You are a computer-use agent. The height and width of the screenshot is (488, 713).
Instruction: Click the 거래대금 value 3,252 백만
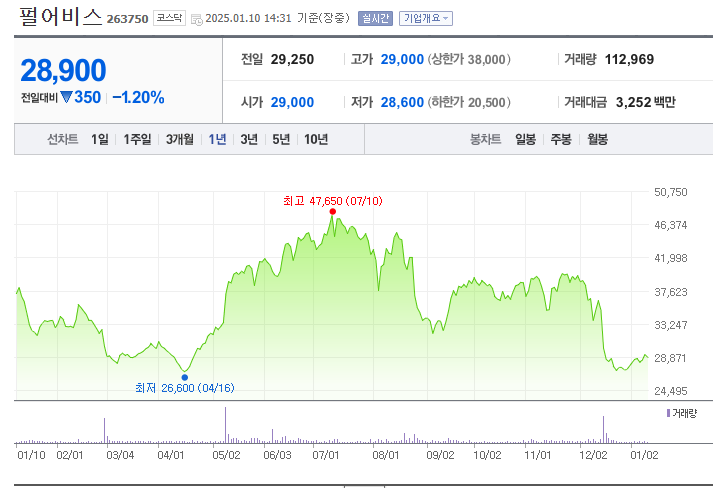tap(646, 102)
